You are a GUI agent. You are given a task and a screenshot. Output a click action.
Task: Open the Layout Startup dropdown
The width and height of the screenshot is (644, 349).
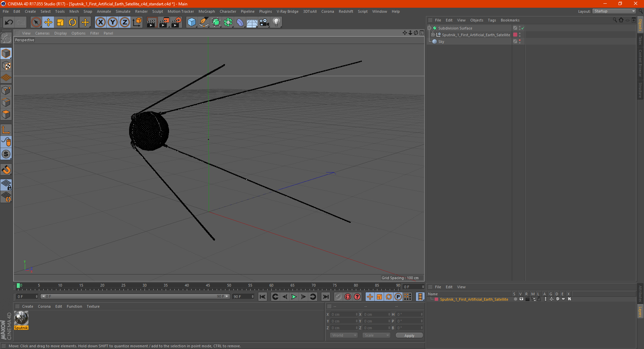click(614, 11)
